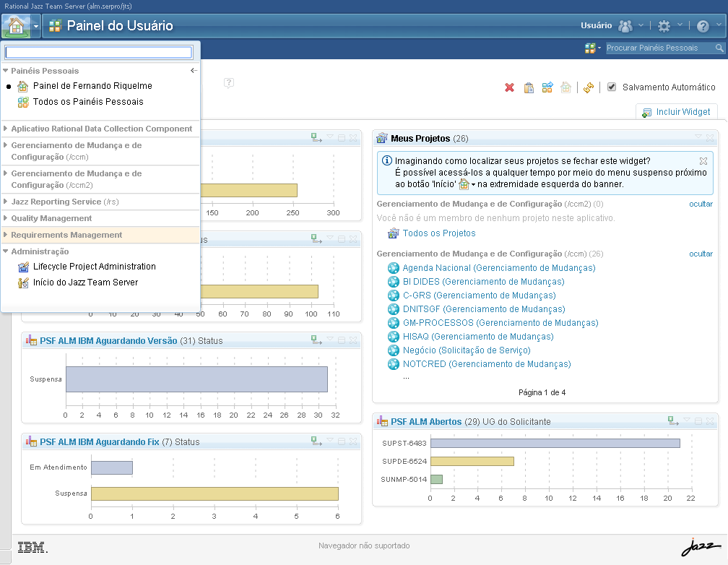Click the chart icon of Aguardando Versão widget
This screenshot has height=565, width=728.
pyautogui.click(x=31, y=340)
